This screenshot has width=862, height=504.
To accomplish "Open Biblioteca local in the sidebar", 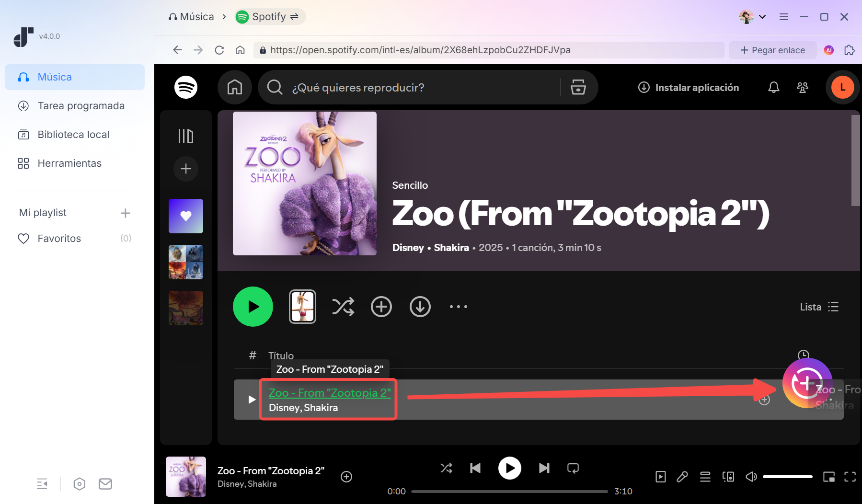I will [x=73, y=135].
